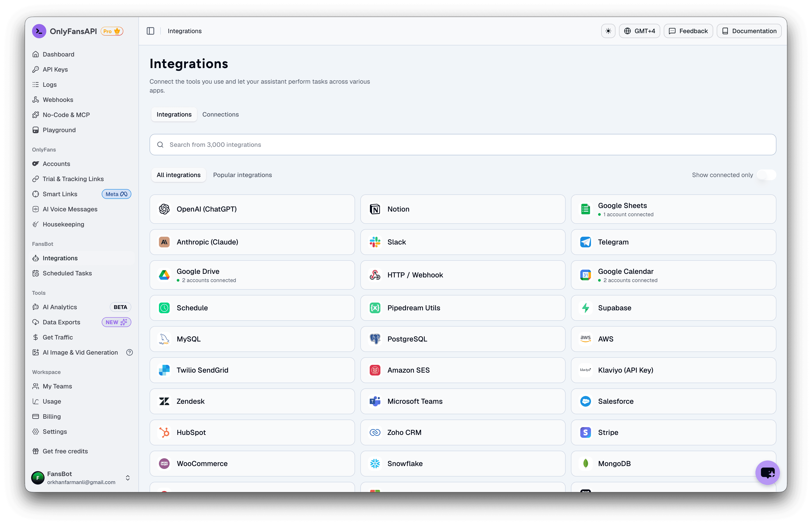Click the Telegram logo icon
The height and width of the screenshot is (525, 812).
[x=586, y=242]
